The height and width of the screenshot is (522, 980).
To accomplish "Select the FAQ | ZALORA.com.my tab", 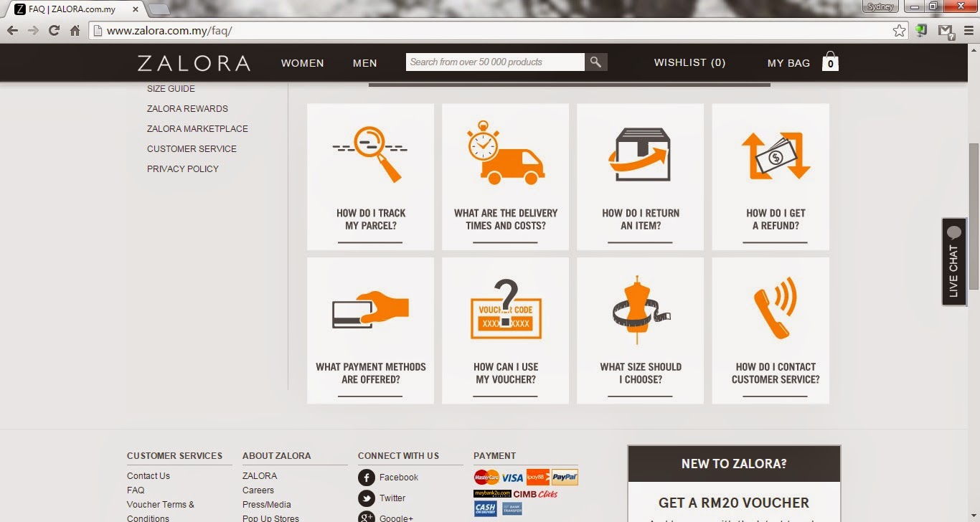I will [x=75, y=9].
